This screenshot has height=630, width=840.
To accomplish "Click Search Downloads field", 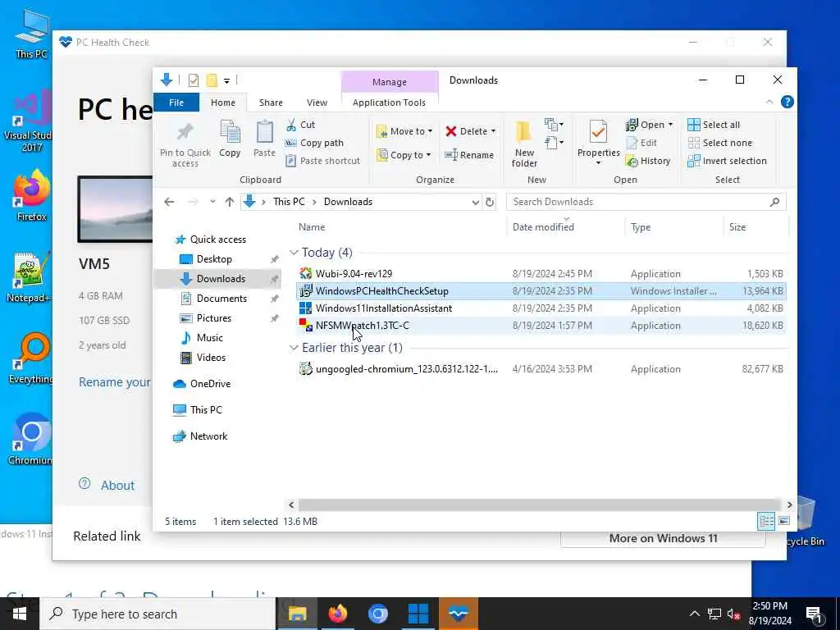I will point(646,202).
